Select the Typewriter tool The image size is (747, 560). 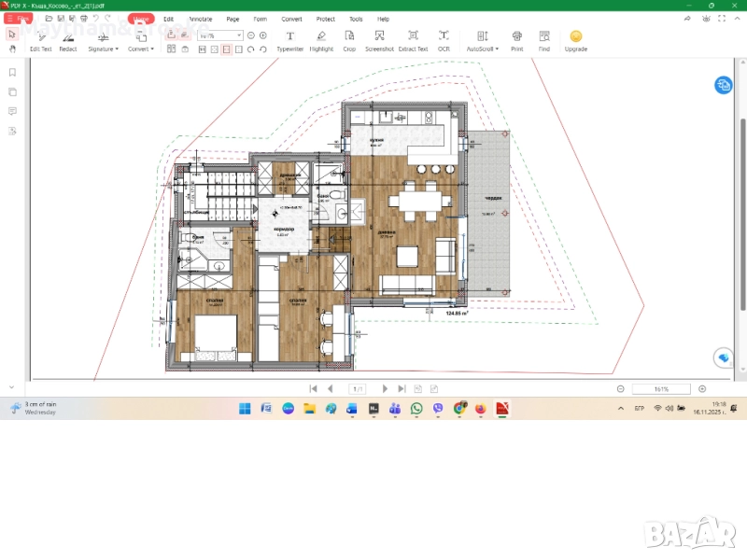289,39
